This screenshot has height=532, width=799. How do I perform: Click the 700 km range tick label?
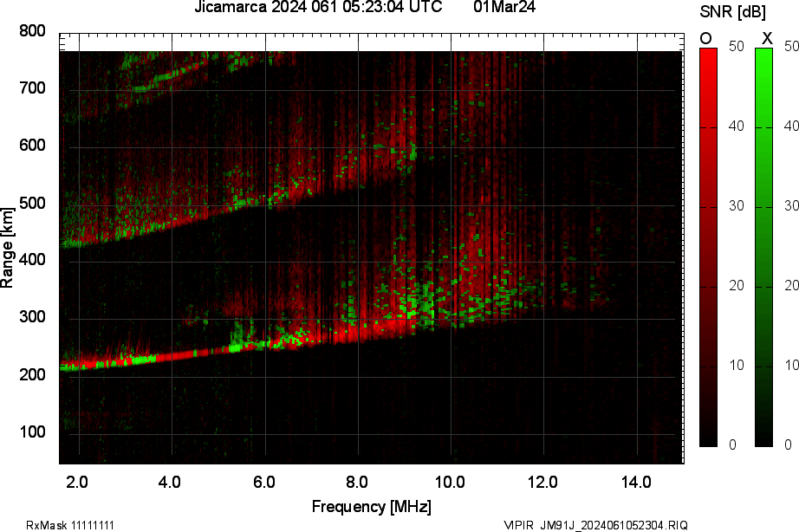point(32,88)
